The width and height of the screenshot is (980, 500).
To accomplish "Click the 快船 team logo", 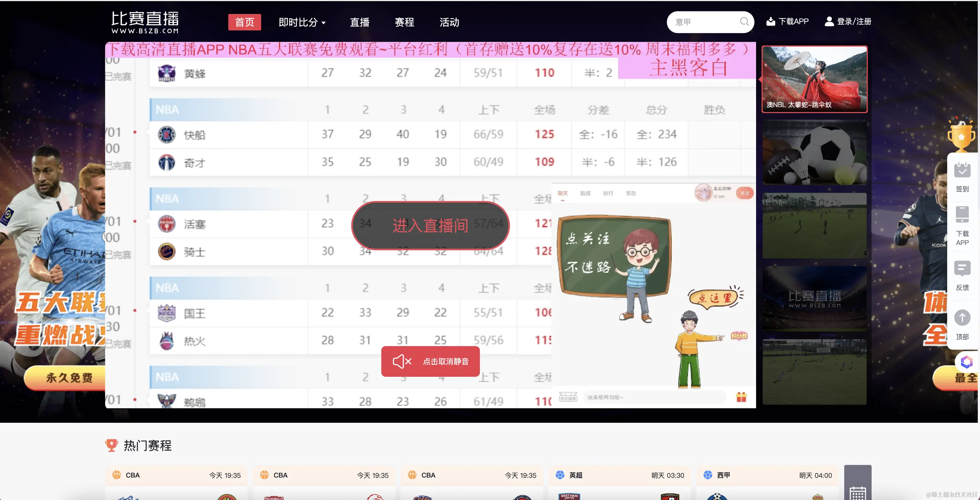I will tap(167, 135).
